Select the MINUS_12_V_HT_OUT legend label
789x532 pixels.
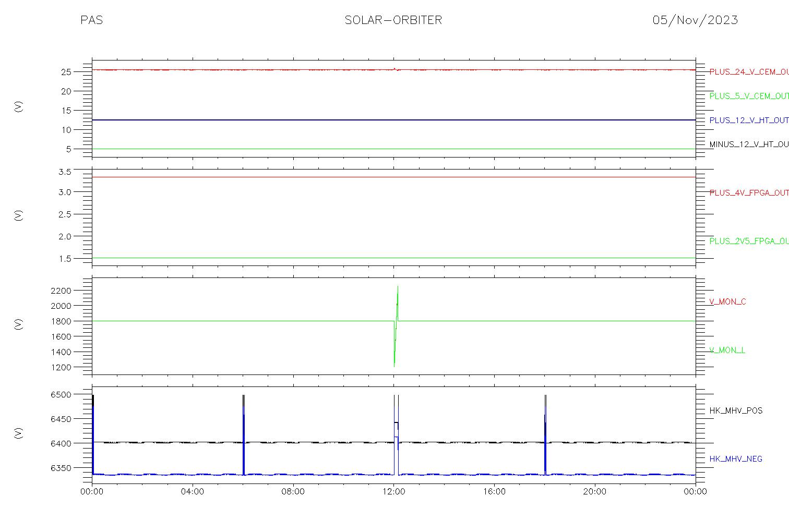point(749,144)
